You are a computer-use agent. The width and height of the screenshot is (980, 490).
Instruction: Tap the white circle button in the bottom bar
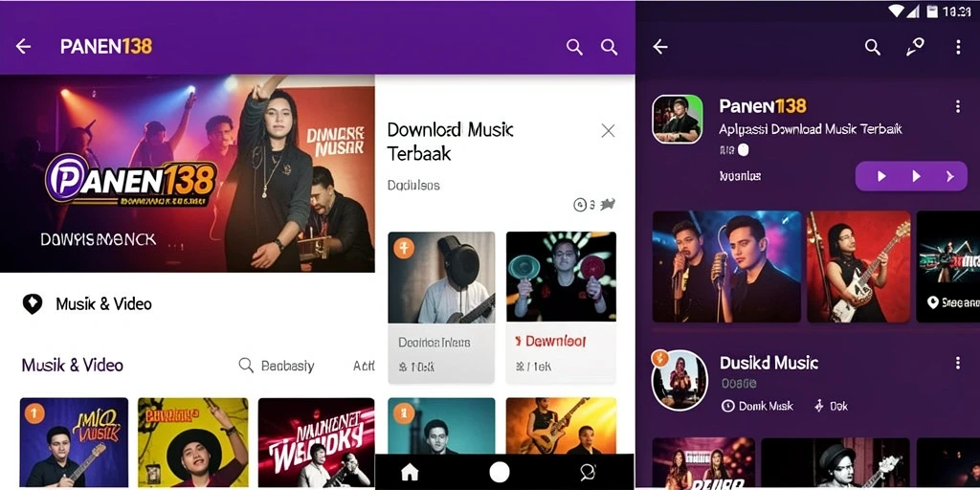point(499,472)
